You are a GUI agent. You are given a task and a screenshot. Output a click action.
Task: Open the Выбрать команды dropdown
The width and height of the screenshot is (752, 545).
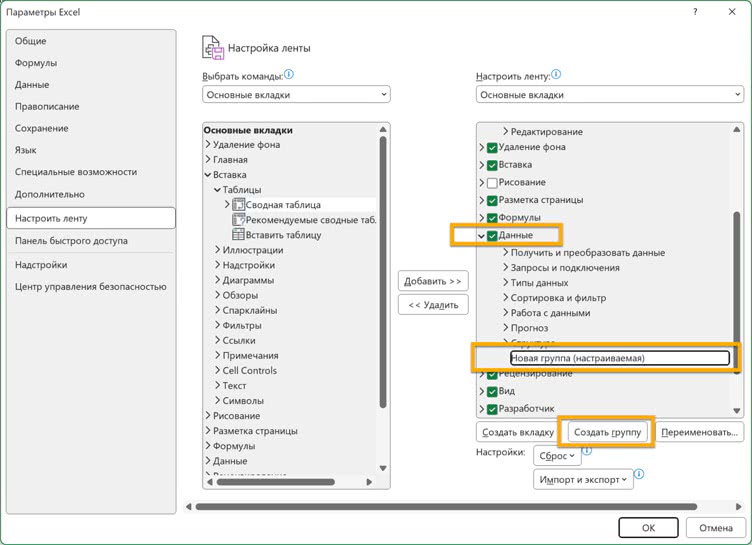pyautogui.click(x=296, y=95)
